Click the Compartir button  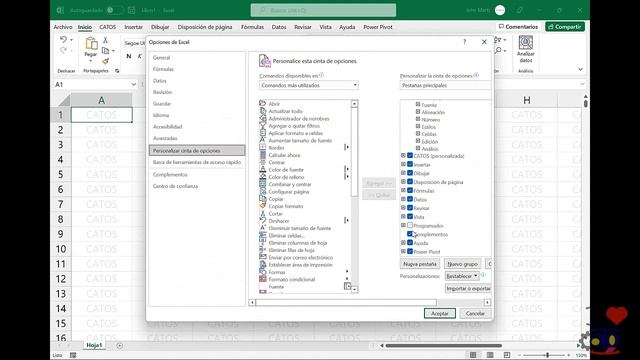565,27
